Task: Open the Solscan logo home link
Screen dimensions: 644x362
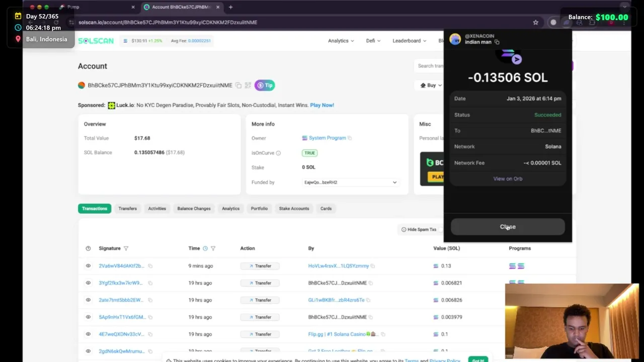Action: (x=96, y=41)
